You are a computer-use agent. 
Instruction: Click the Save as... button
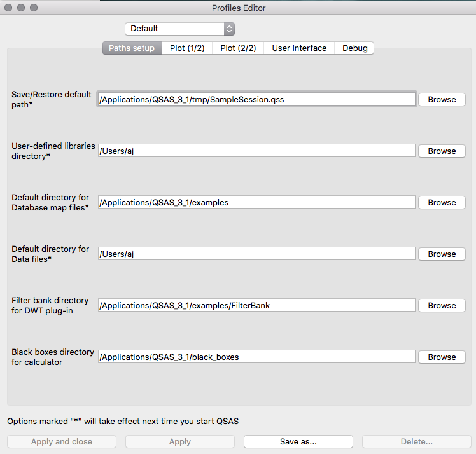pos(298,442)
